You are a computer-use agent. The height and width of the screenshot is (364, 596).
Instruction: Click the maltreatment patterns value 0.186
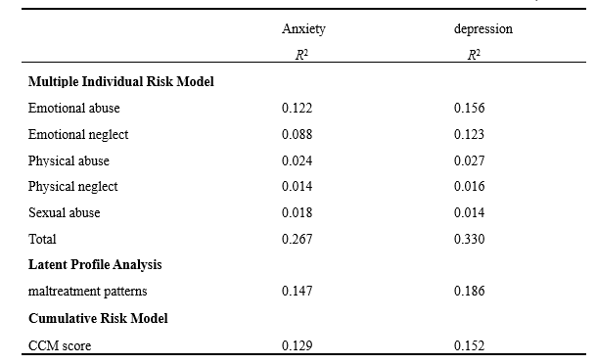[x=469, y=291]
